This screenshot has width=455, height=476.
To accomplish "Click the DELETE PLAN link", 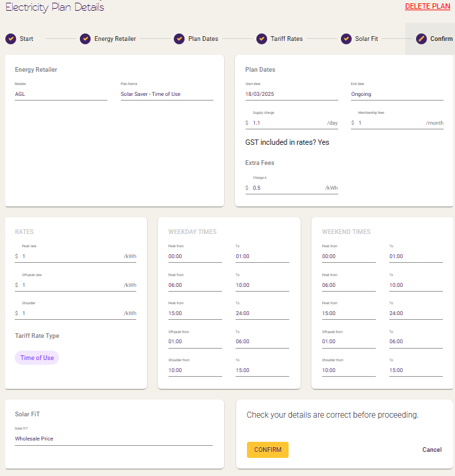I will pos(427,7).
